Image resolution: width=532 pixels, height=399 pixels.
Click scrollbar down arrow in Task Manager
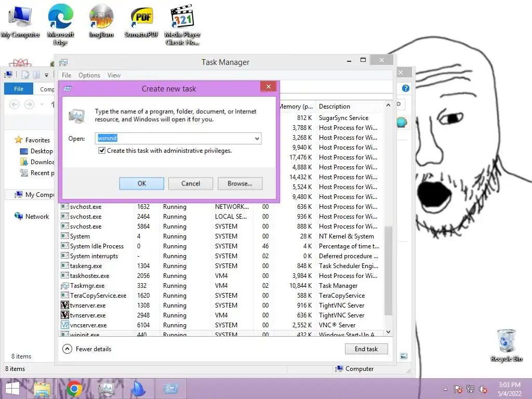[x=388, y=332]
